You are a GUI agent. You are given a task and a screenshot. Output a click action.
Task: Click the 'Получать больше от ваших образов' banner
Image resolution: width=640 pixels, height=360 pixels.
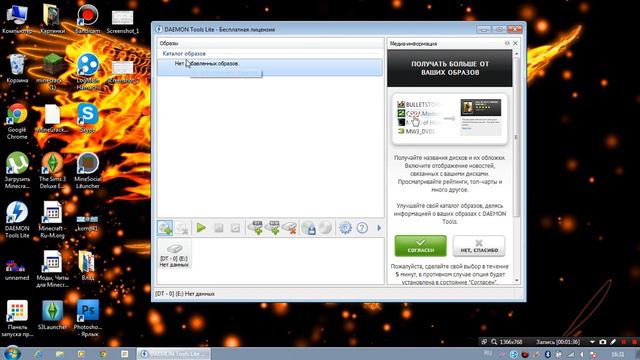pos(450,68)
